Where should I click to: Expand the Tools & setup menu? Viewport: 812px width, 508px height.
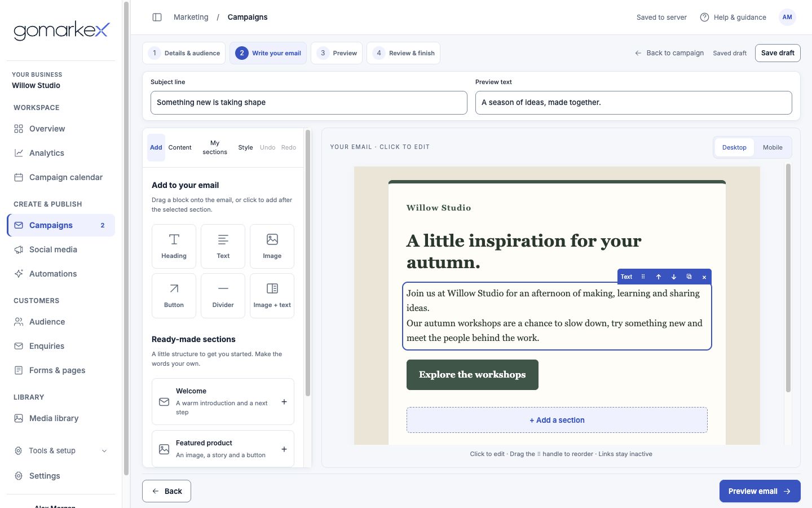(61, 450)
